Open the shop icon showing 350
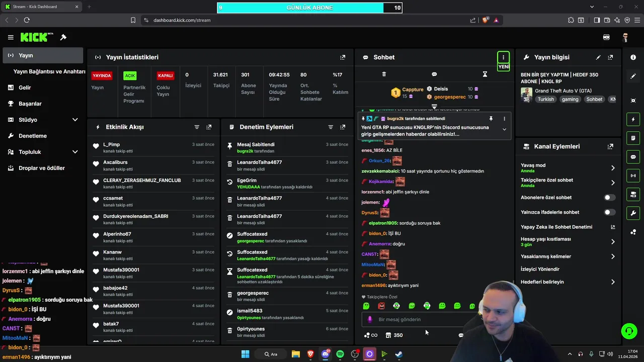 pos(394,335)
